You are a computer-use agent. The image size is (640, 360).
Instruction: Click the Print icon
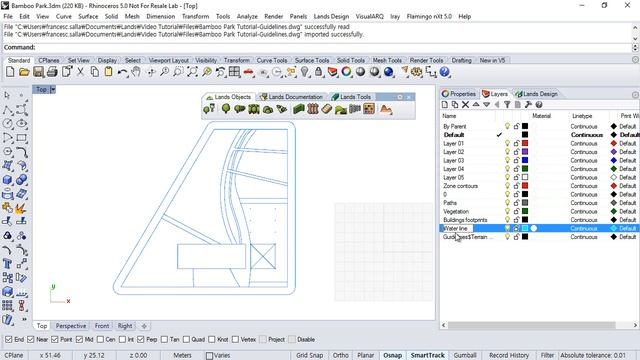pyautogui.click(x=52, y=72)
